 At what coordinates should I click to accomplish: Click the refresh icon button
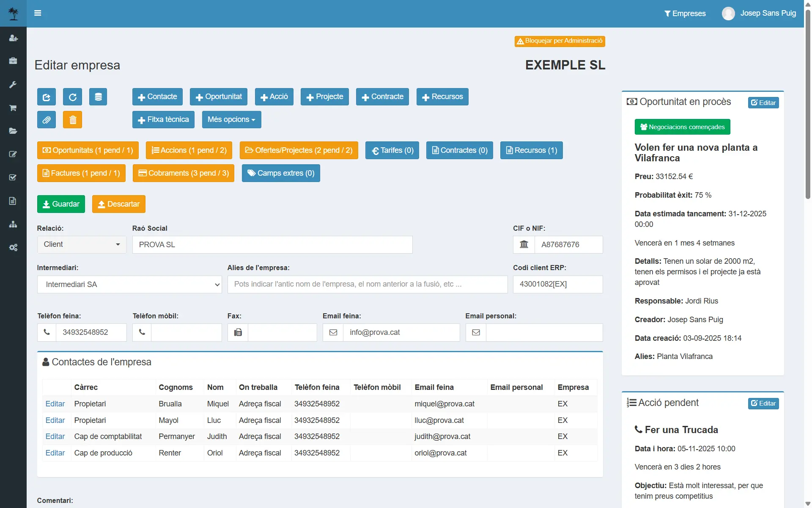72,97
